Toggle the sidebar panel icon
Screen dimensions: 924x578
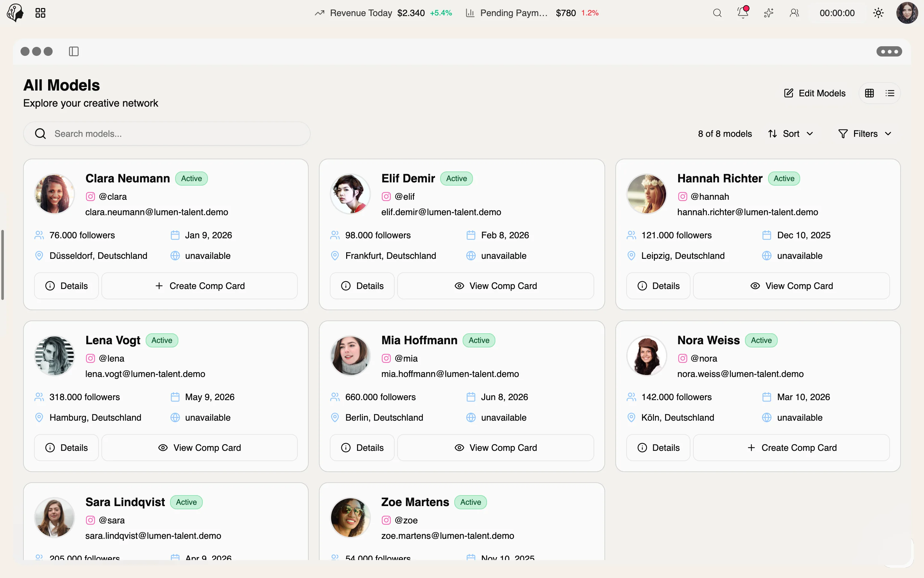click(74, 51)
